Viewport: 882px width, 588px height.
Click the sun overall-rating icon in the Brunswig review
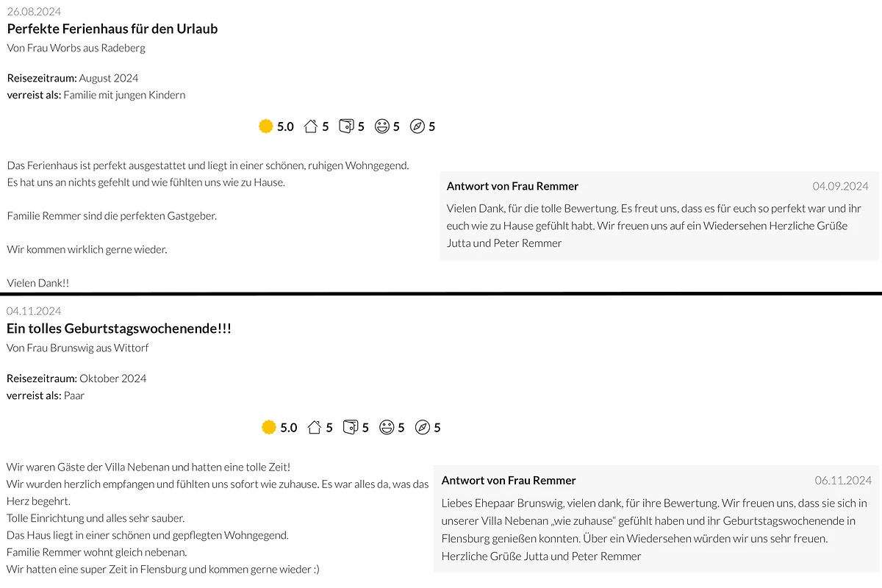click(269, 427)
